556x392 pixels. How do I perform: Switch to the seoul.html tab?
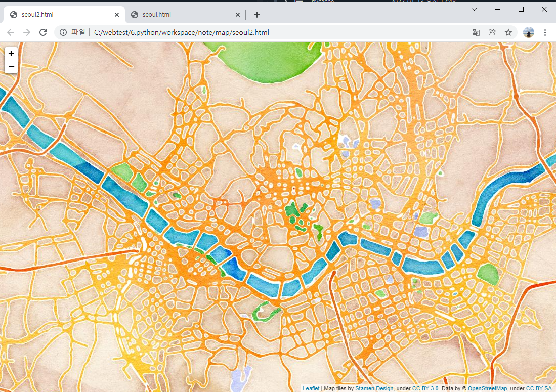[185, 15]
